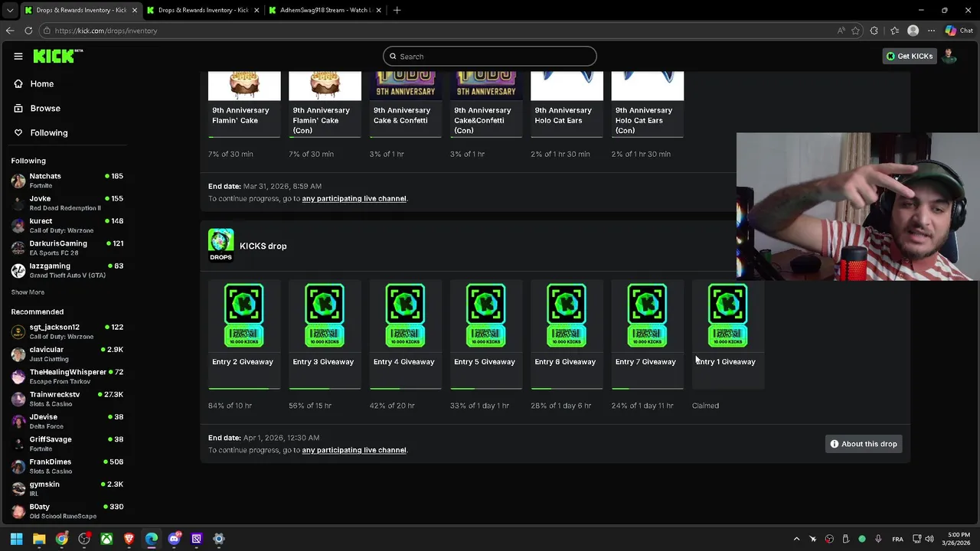Open gymskin recommended channel
The height and width of the screenshot is (551, 980).
pos(67,488)
